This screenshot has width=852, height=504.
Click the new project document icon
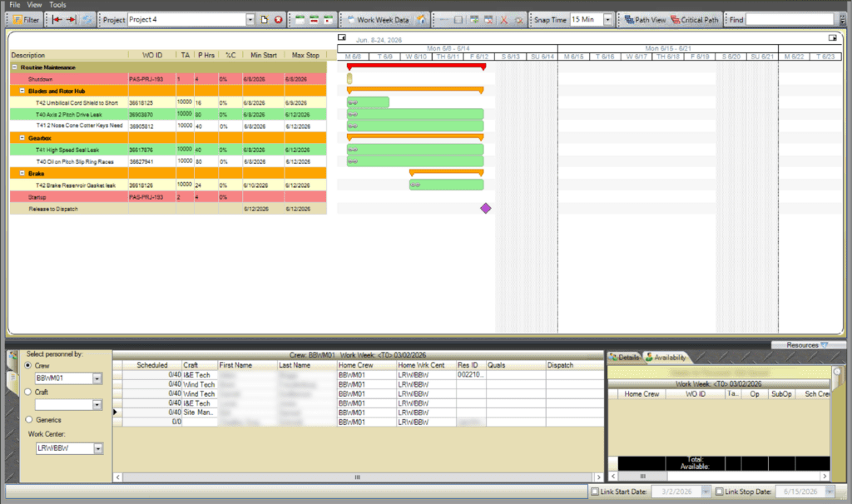[265, 19]
